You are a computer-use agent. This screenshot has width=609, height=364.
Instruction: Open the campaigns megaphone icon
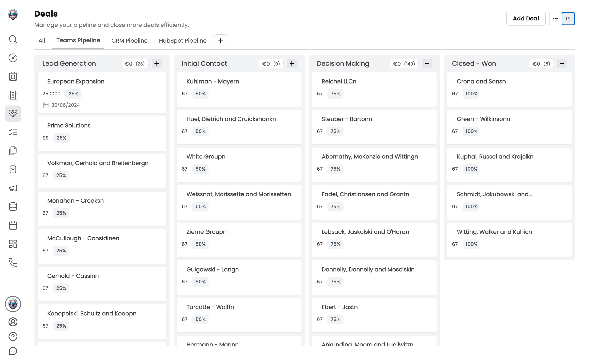(x=13, y=188)
